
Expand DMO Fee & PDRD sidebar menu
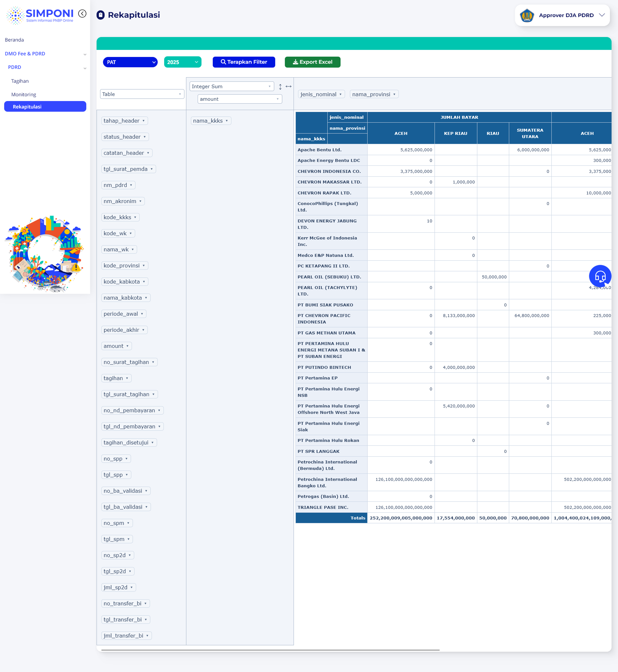tap(45, 53)
